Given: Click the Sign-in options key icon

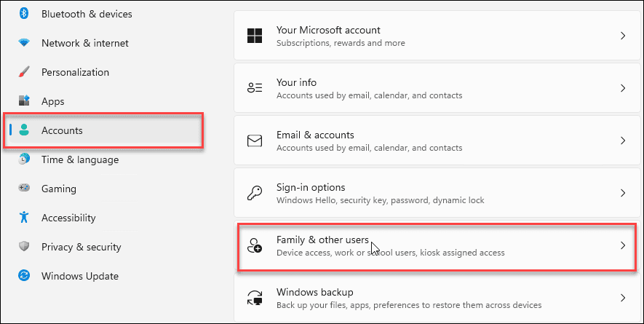Looking at the screenshot, I should click(255, 193).
